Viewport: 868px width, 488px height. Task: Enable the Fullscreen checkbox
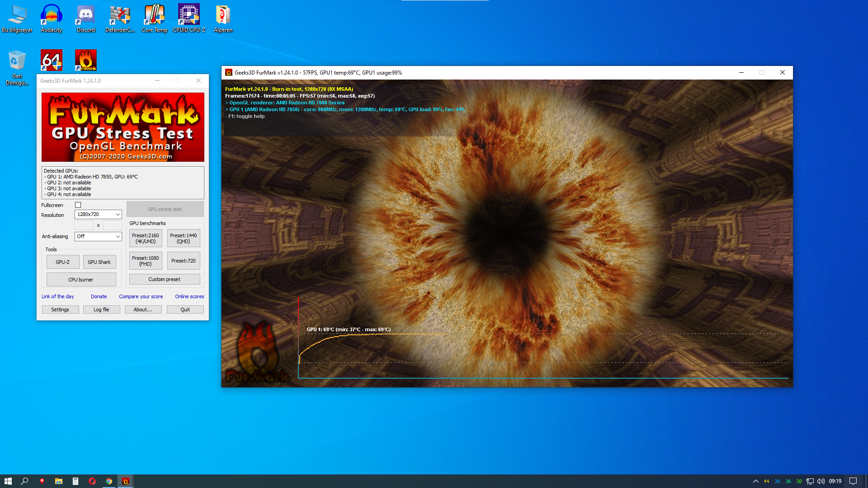(78, 205)
